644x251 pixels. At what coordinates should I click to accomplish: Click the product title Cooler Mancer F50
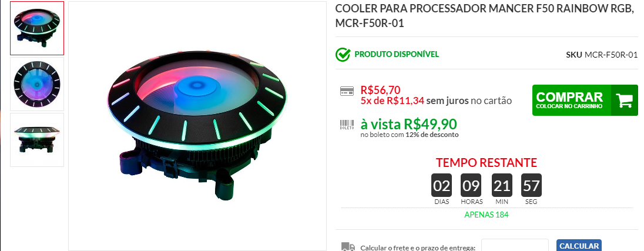tap(484, 16)
